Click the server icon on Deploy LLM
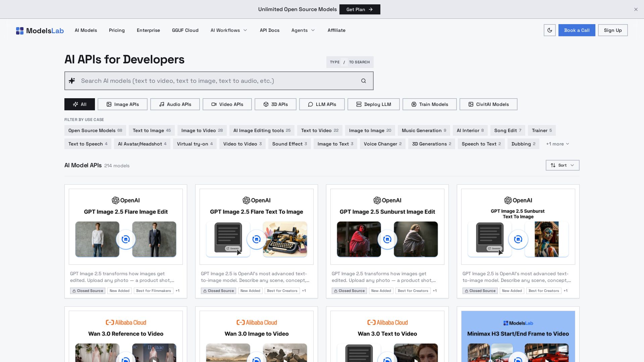Viewport: 644px width, 362px height. [359, 104]
